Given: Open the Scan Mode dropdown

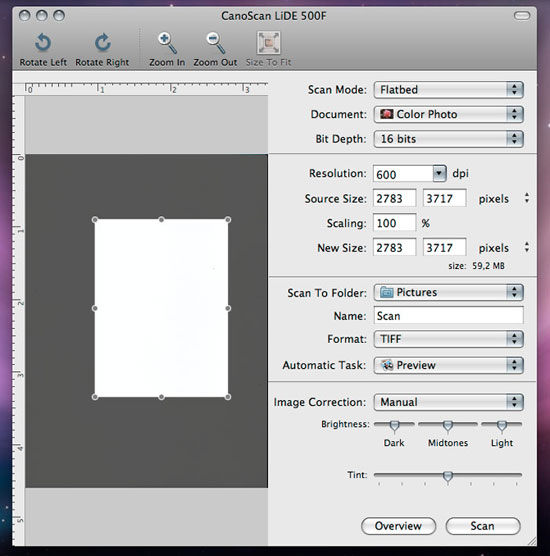Looking at the screenshot, I should (x=449, y=90).
